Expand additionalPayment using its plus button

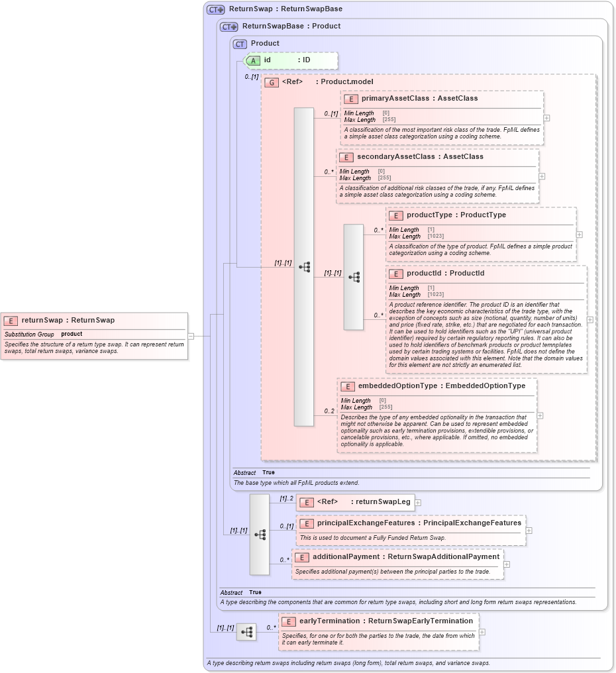click(x=507, y=563)
